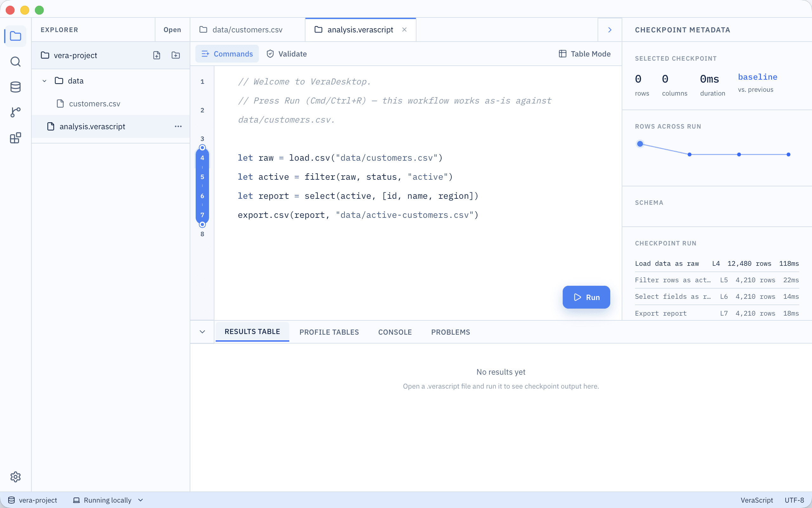Click VeraScript language in status bar
Viewport: 812px width, 508px height.
tap(756, 500)
